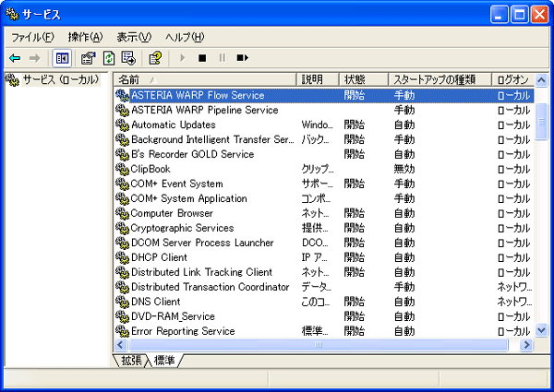Select the ClipBook name text

coord(151,169)
